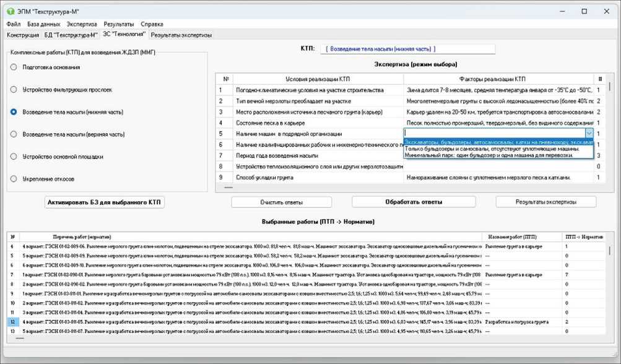The height and width of the screenshot is (364, 621).
Task: Click factor cell "Многолетнемерзлые грунты с высокой льдонасыщенностью"
Action: tap(498, 101)
